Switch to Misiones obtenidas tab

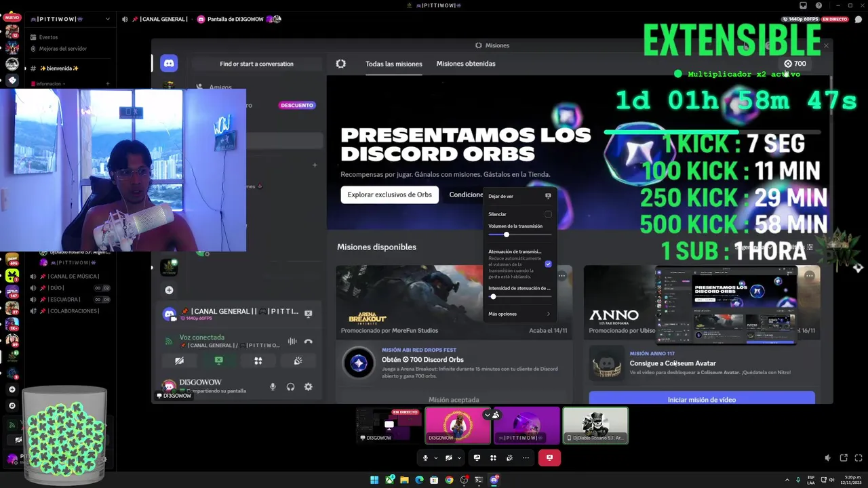[466, 64]
